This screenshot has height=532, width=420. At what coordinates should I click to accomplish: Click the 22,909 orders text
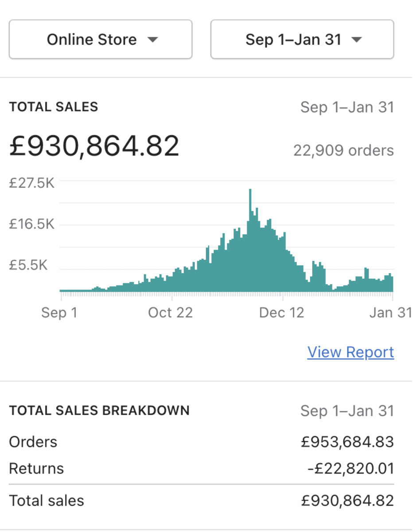[x=343, y=150]
